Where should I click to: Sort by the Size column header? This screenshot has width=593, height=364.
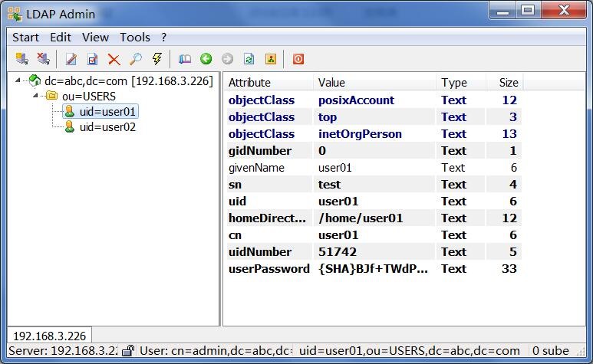508,82
